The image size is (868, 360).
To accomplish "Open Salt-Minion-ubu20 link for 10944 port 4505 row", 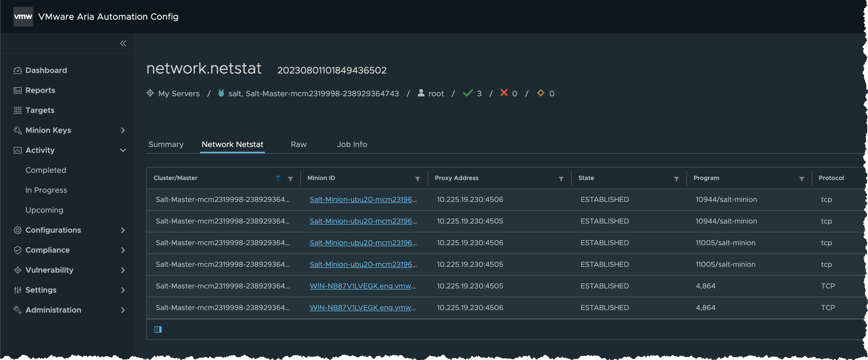I will 363,221.
